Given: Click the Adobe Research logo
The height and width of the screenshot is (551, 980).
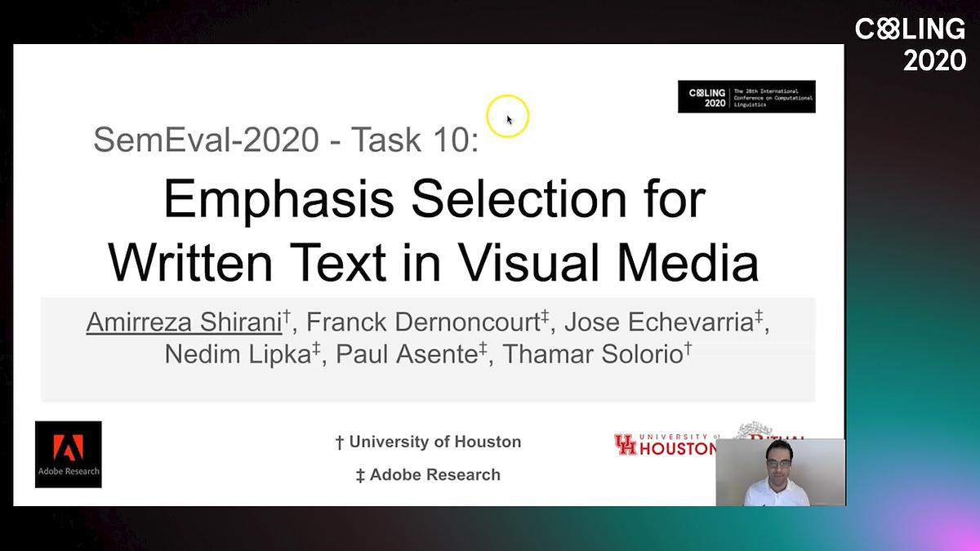Looking at the screenshot, I should [69, 454].
